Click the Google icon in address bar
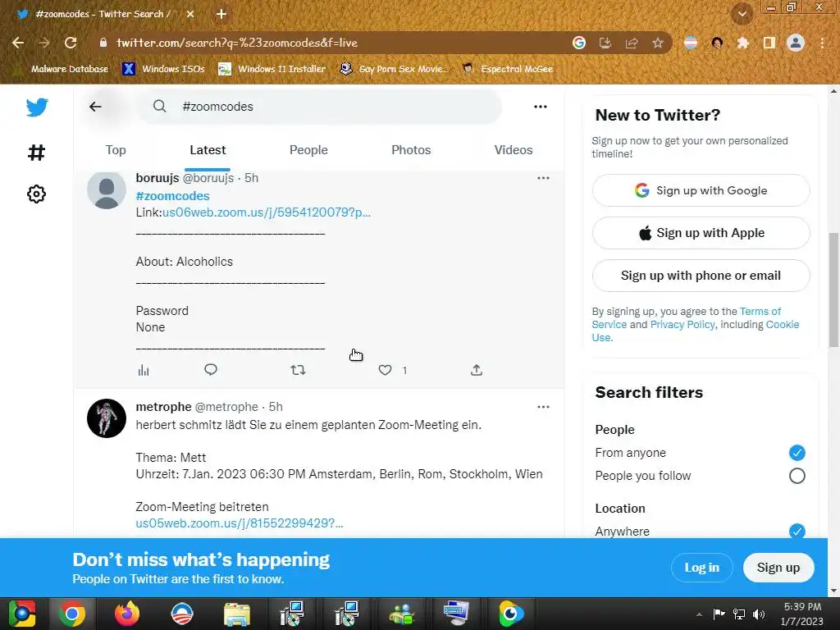Image resolution: width=840 pixels, height=630 pixels. (x=579, y=43)
